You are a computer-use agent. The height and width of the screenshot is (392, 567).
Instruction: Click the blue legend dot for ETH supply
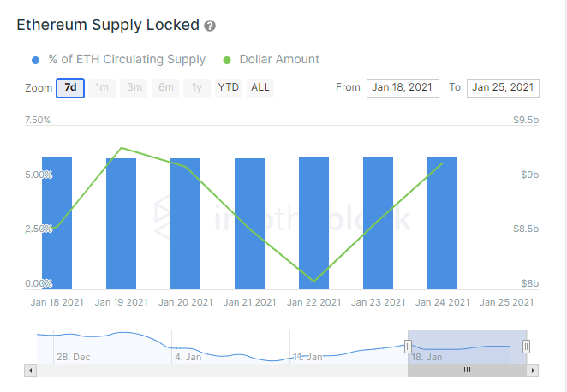[35, 60]
